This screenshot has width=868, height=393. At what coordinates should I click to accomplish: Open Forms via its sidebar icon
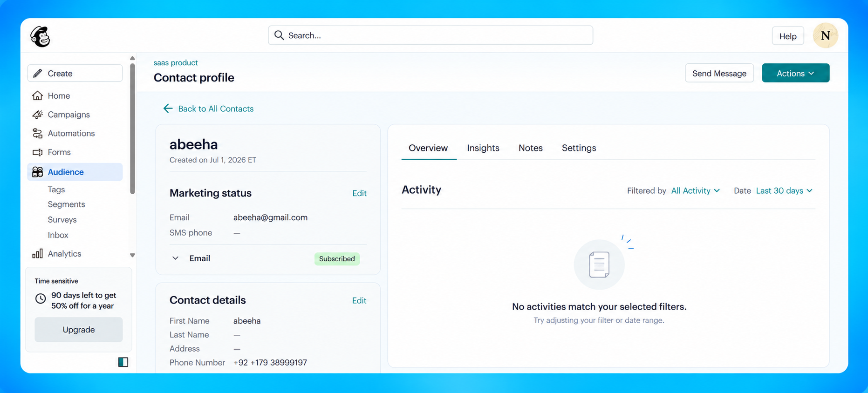click(38, 152)
